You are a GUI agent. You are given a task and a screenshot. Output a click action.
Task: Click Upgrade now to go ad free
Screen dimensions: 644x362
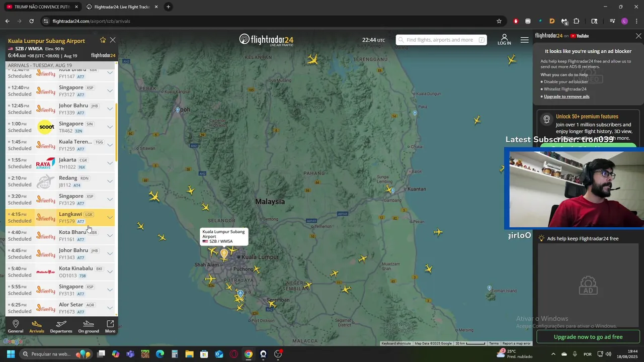tap(588, 337)
